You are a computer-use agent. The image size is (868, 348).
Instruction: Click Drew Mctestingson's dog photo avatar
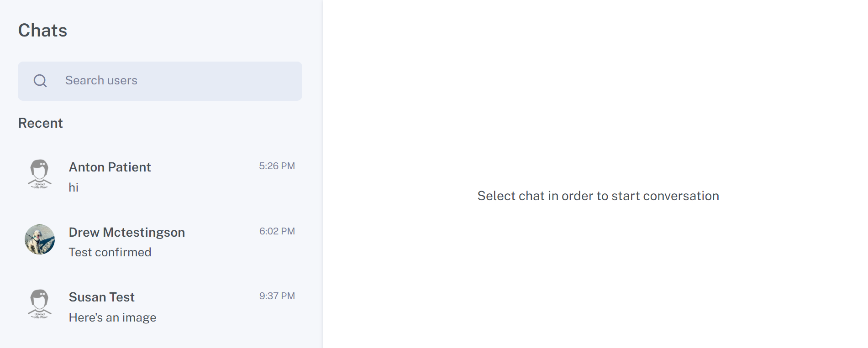coord(40,239)
